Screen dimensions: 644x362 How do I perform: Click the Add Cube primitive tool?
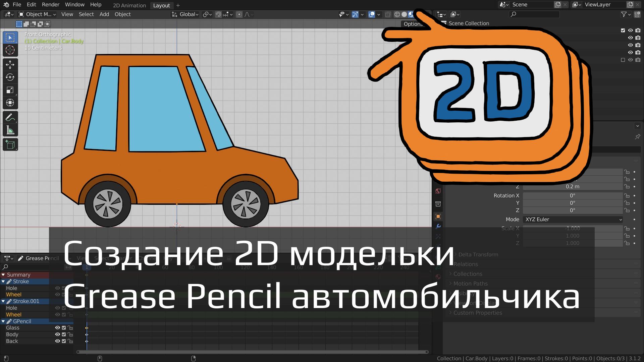click(x=10, y=144)
